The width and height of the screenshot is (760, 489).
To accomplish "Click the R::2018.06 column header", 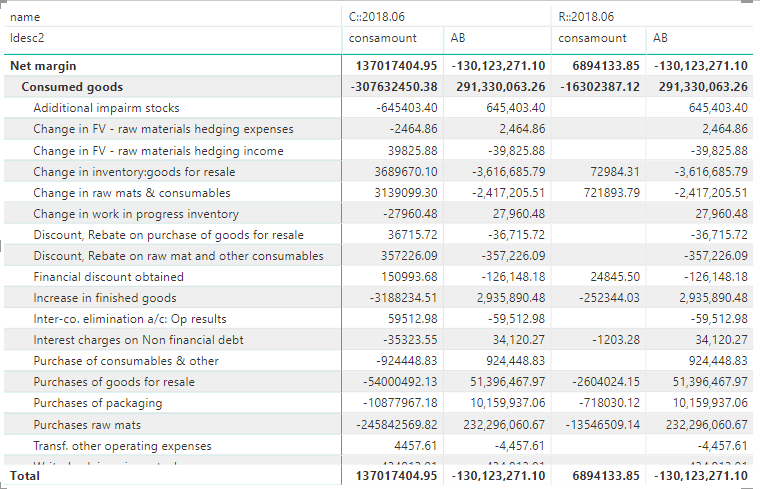I will (x=586, y=17).
